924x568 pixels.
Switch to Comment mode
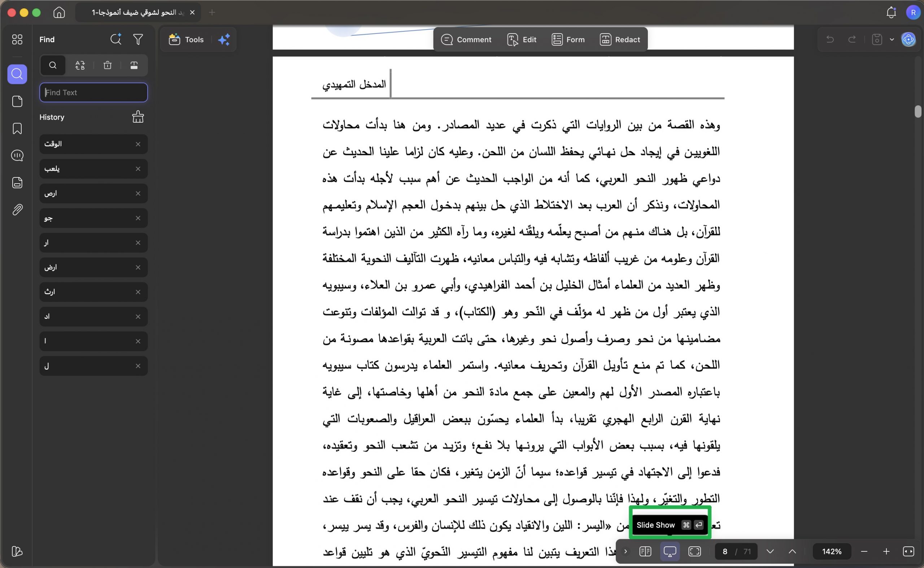pos(466,39)
